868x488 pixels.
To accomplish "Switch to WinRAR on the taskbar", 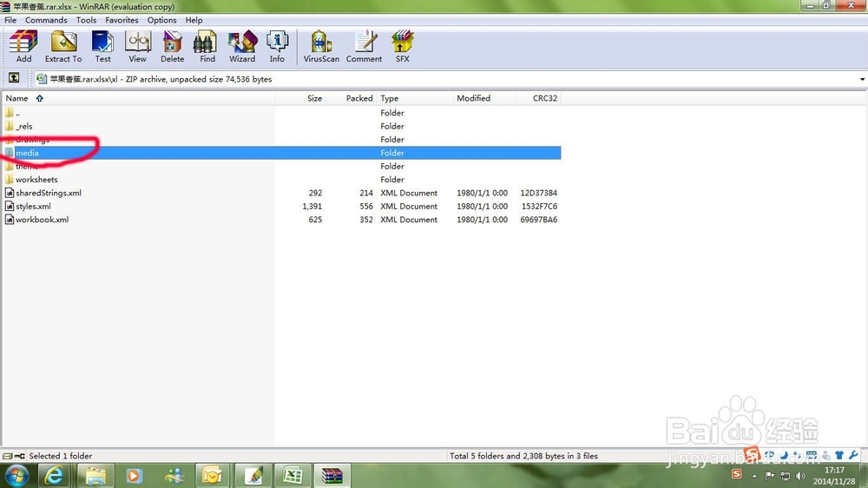I will point(332,475).
